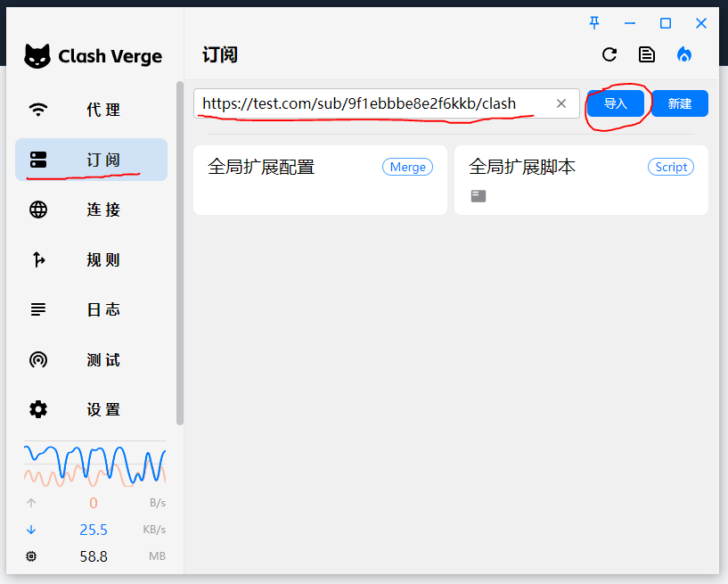Click the log icon under 全局扩展脚本
This screenshot has width=728, height=584.
click(479, 196)
